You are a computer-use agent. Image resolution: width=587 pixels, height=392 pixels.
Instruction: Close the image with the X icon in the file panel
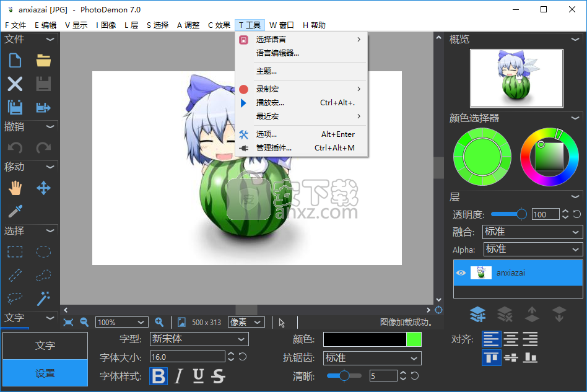tap(15, 84)
